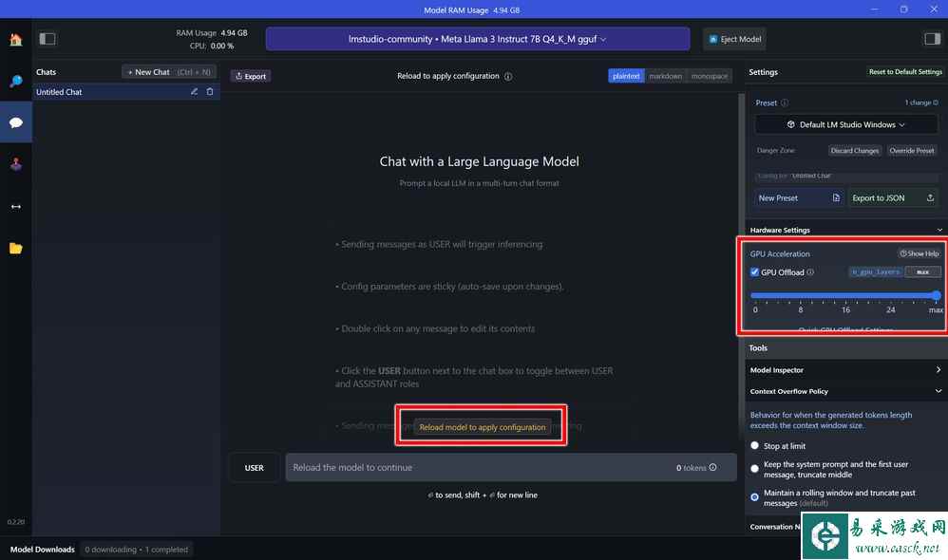
Task: Open the AI Chat sidebar icon
Action: click(15, 123)
